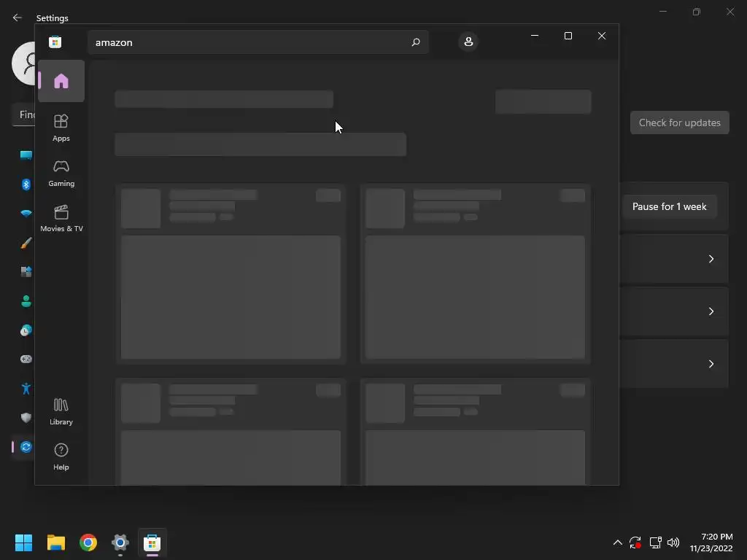Image resolution: width=747 pixels, height=560 pixels.
Task: Maximize the Microsoft Store window
Action: [568, 36]
